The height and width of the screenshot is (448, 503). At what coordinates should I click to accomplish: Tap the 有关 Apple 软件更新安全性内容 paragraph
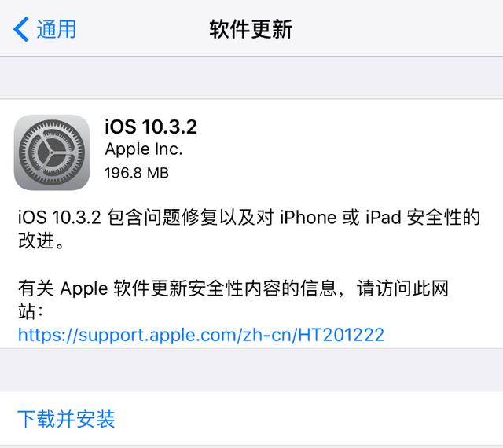233,288
